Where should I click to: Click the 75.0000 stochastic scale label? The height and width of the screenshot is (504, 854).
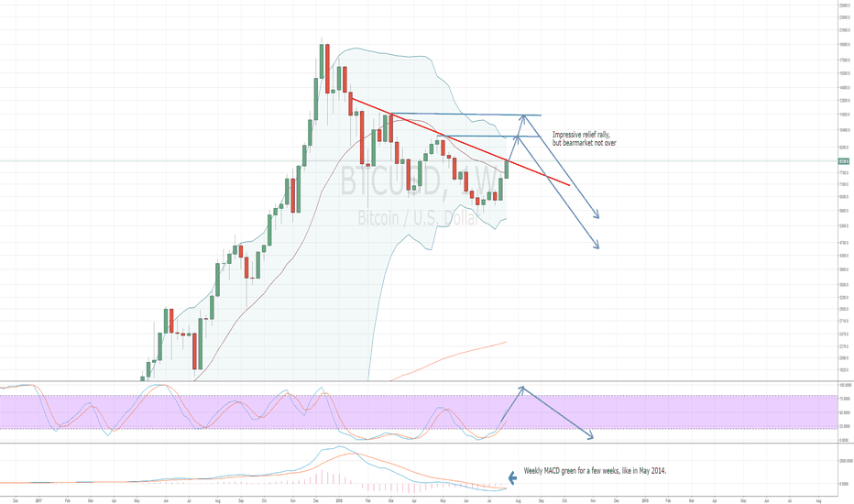[844, 399]
